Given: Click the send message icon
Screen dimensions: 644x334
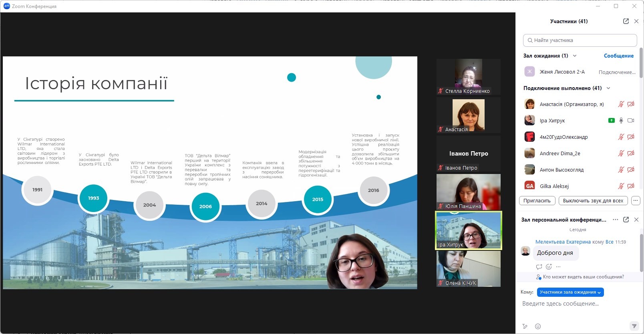Looking at the screenshot, I should [x=634, y=326].
